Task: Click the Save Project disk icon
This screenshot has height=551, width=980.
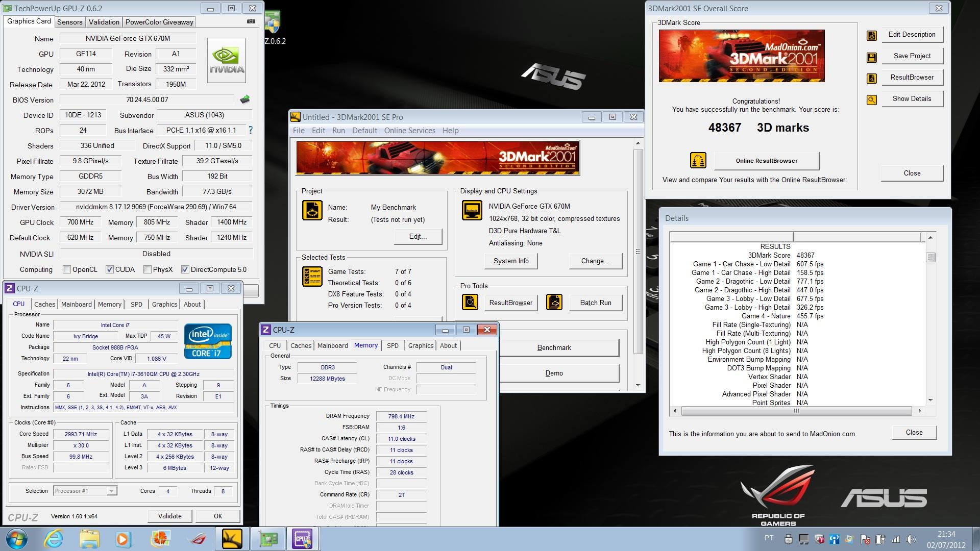Action: click(872, 57)
